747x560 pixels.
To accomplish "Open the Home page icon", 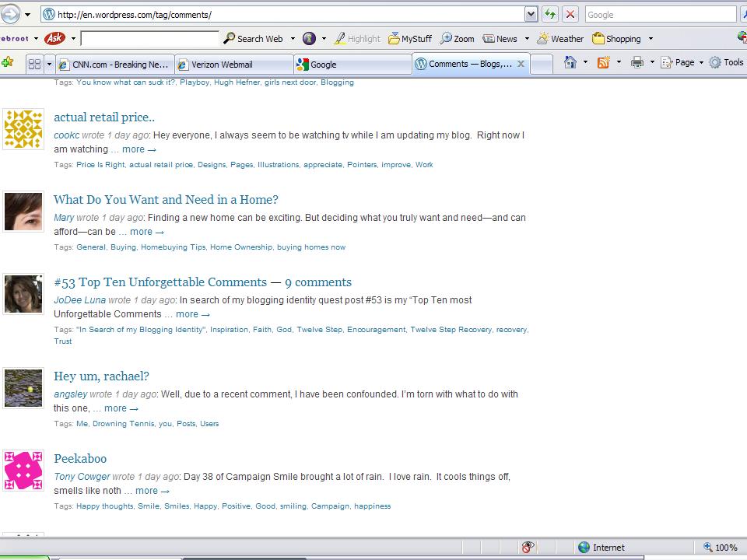I will click(570, 63).
